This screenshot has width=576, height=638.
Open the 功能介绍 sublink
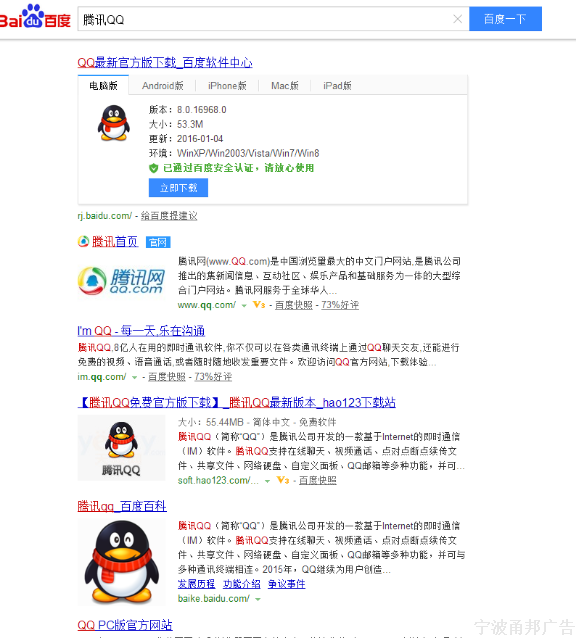pos(242,584)
